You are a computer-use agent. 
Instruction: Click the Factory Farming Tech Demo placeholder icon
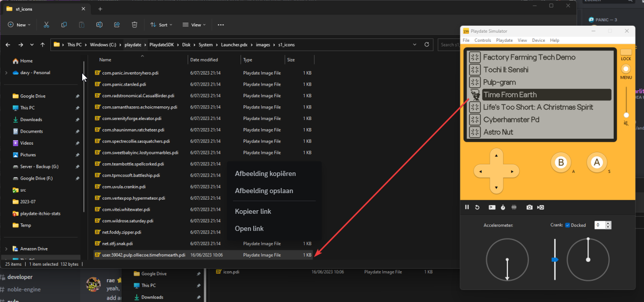pos(475,57)
